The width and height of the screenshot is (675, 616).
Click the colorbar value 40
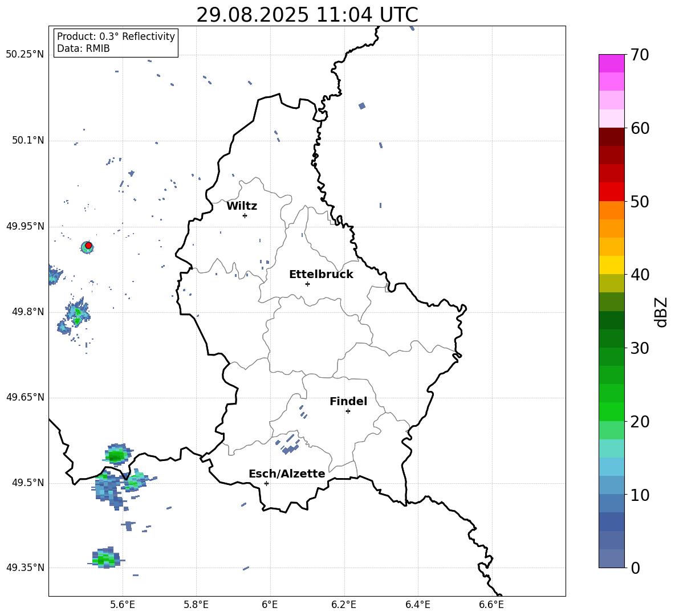click(640, 275)
